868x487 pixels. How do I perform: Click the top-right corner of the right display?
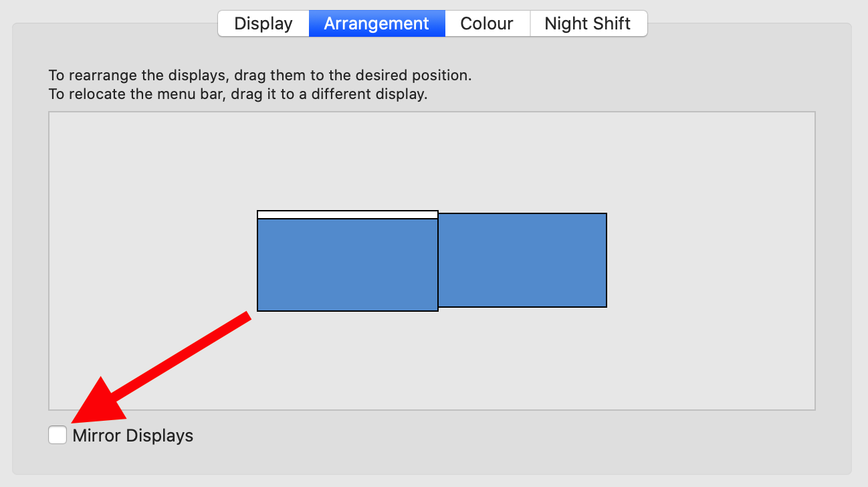[606, 214]
